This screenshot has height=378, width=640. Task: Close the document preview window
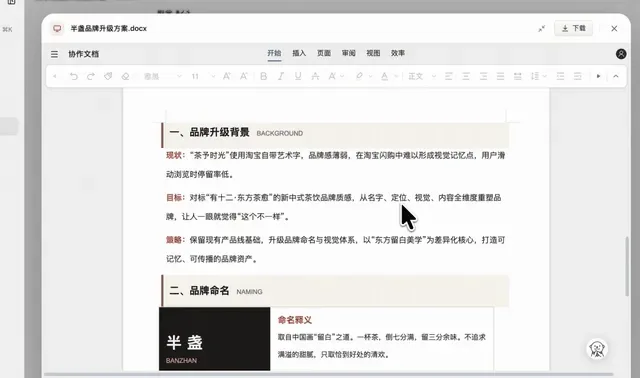pyautogui.click(x=614, y=29)
